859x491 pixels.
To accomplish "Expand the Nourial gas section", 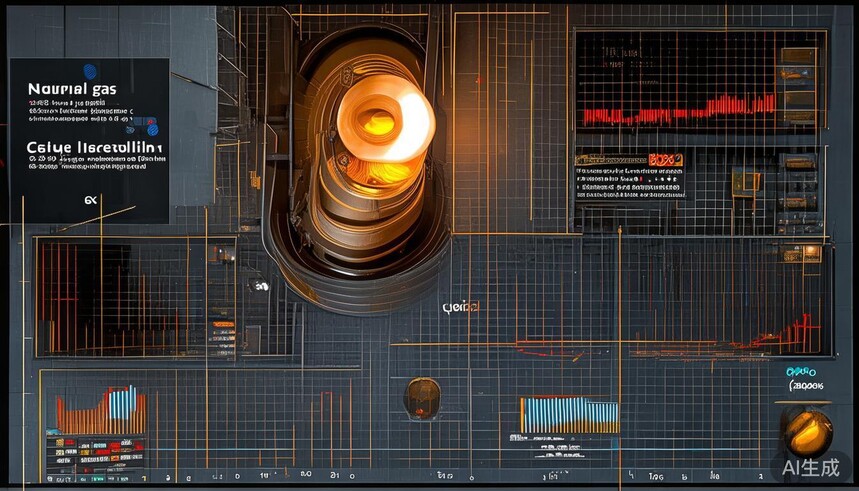I will click(72, 89).
